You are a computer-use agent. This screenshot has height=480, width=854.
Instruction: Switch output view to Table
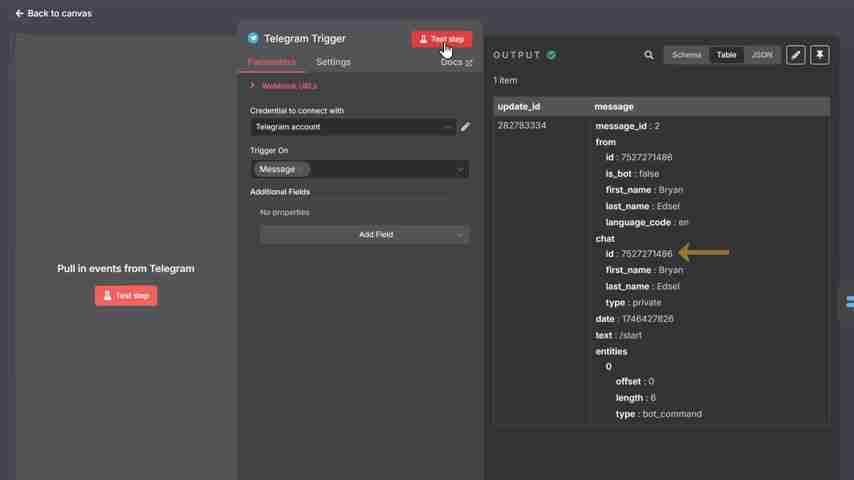pyautogui.click(x=726, y=55)
